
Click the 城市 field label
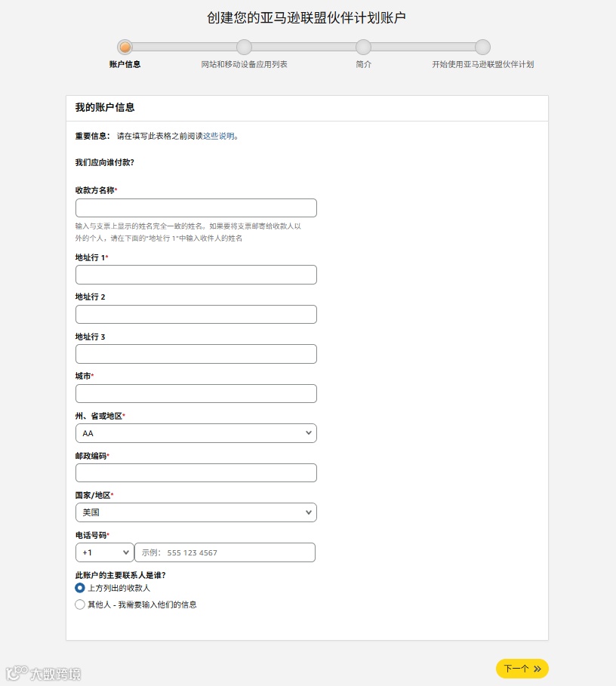click(x=83, y=376)
